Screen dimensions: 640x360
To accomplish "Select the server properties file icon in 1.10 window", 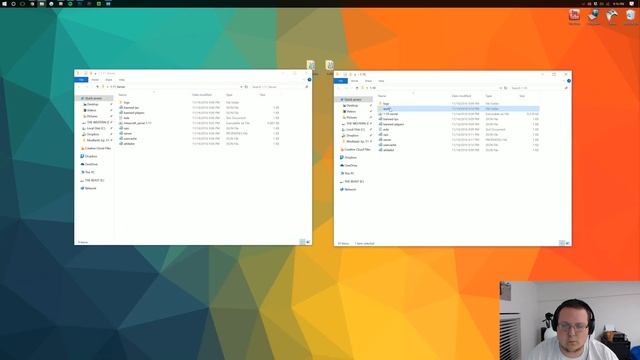I will point(380,140).
